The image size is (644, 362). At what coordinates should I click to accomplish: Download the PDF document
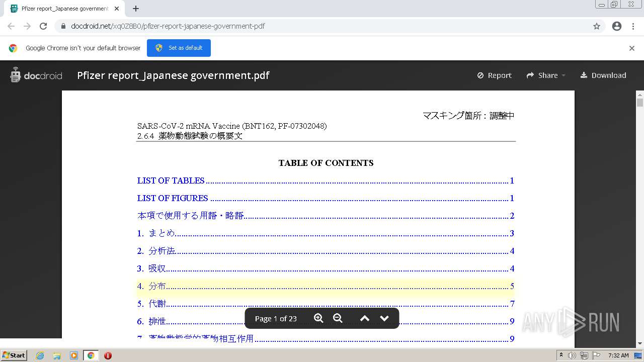pos(603,75)
